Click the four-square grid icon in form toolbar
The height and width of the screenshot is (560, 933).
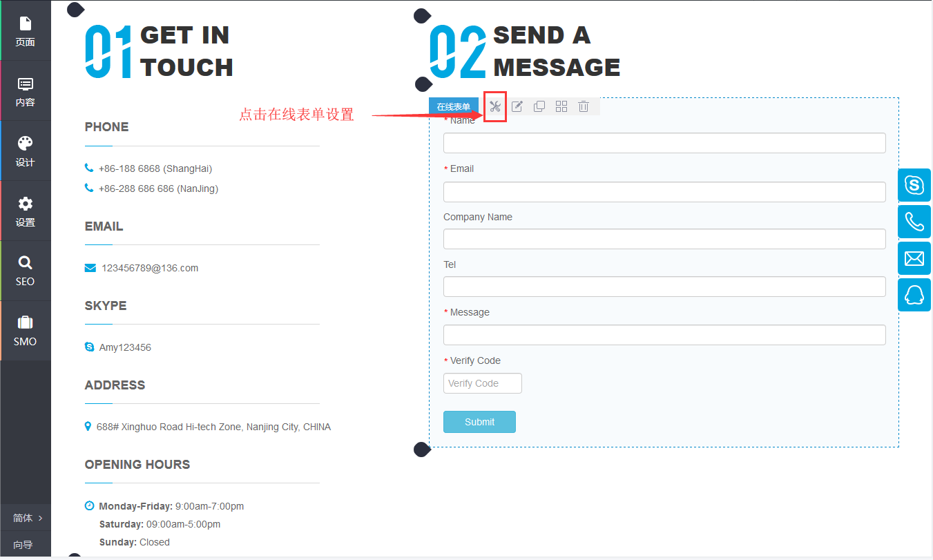click(561, 106)
